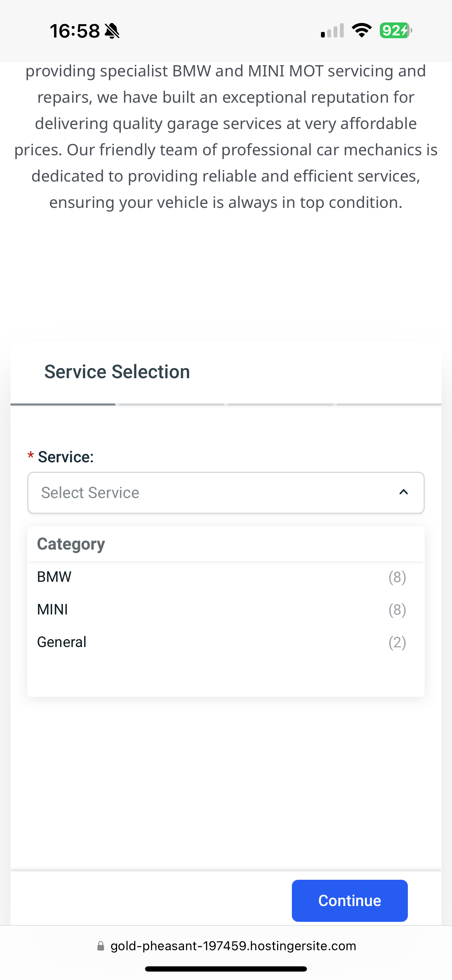Tap the site URL gold-pheasant-197459.hostingersite.com
Image resolution: width=452 pixels, height=980 pixels.
233,946
